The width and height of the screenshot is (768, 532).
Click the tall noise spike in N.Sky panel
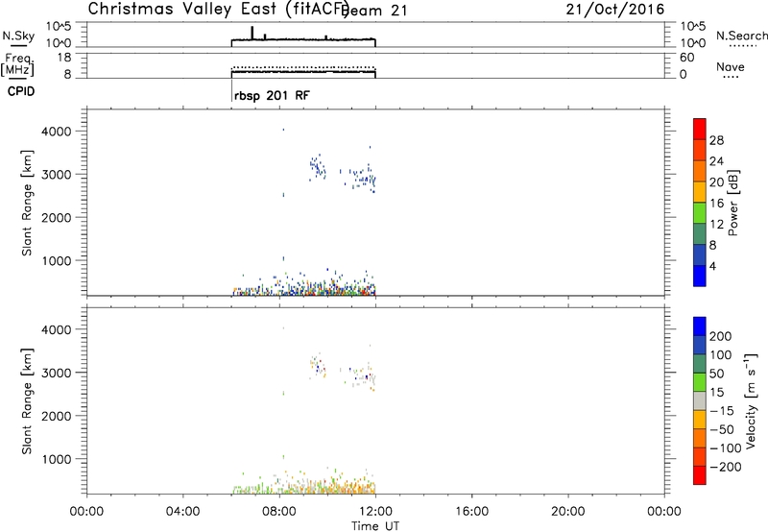[x=252, y=33]
